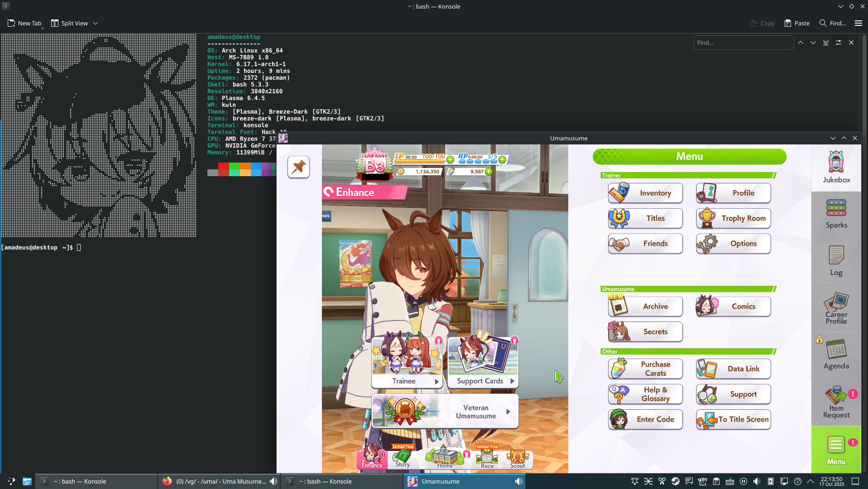Screen dimensions: 868x489
Task: Open Help & Glossary
Action: coord(645,394)
